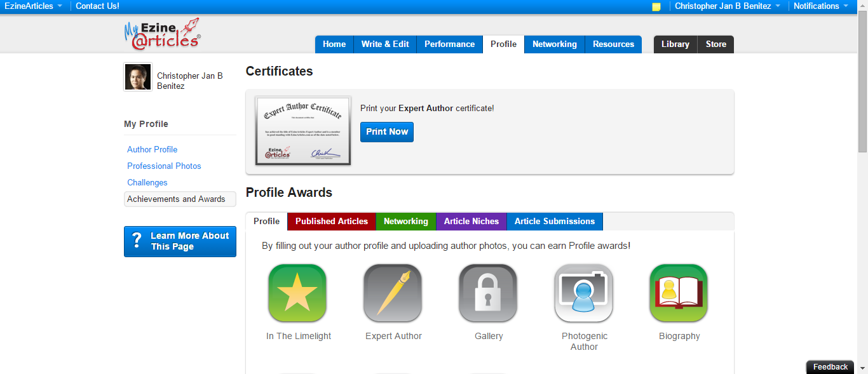Select the Profile main navigation tab
868x374 pixels.
click(x=503, y=44)
